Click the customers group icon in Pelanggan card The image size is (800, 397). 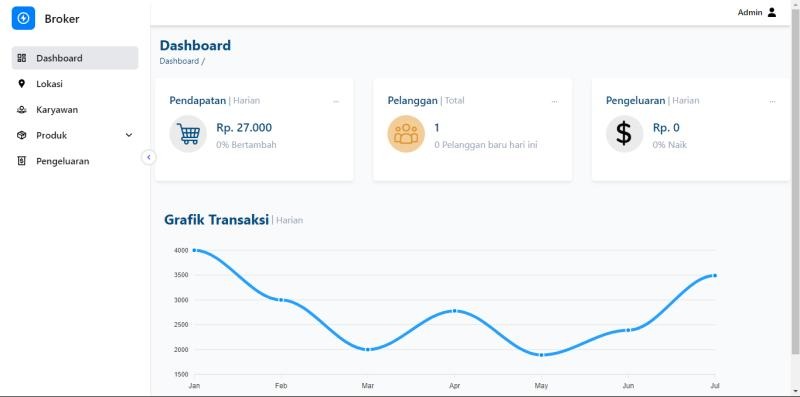tap(406, 134)
